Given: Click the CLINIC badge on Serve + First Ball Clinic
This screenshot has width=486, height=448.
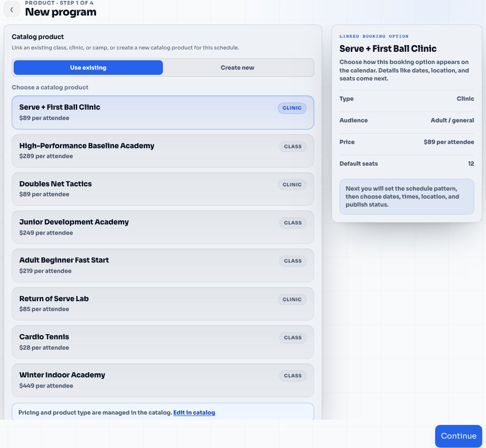Looking at the screenshot, I should pyautogui.click(x=292, y=108).
